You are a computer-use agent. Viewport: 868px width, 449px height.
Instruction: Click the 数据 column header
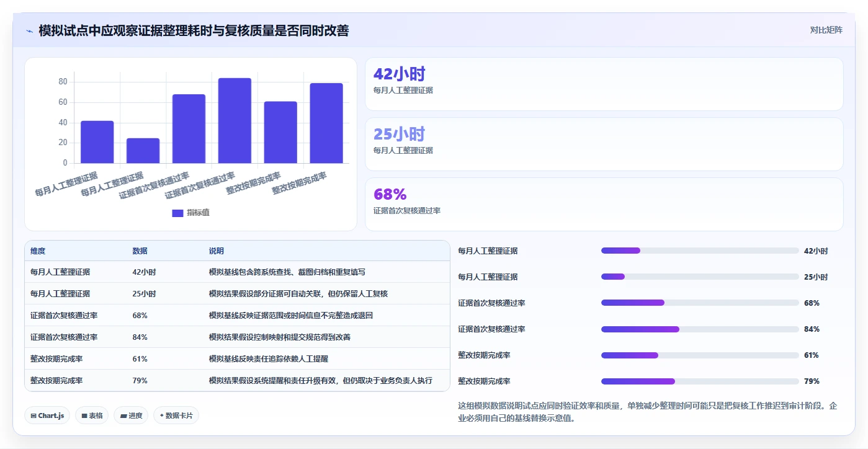[140, 251]
